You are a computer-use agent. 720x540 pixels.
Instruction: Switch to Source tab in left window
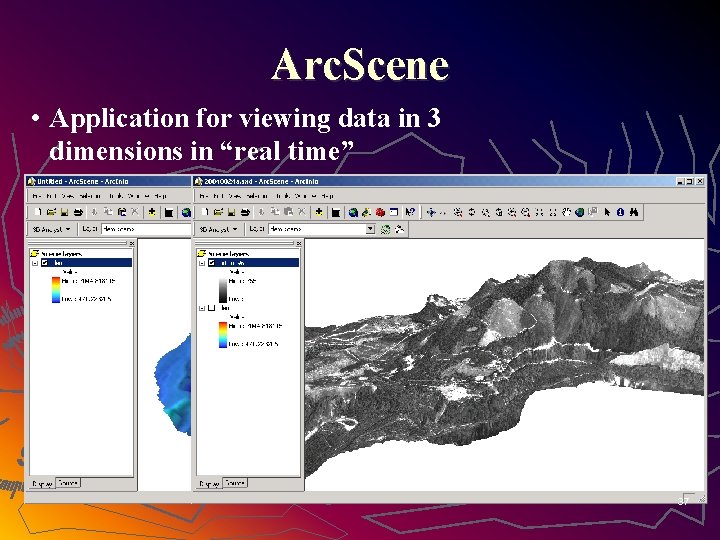click(x=68, y=483)
